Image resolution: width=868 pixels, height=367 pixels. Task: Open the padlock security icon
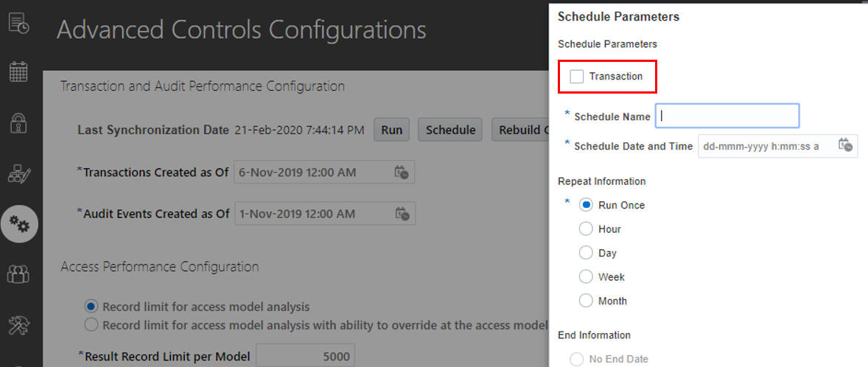coord(19,122)
